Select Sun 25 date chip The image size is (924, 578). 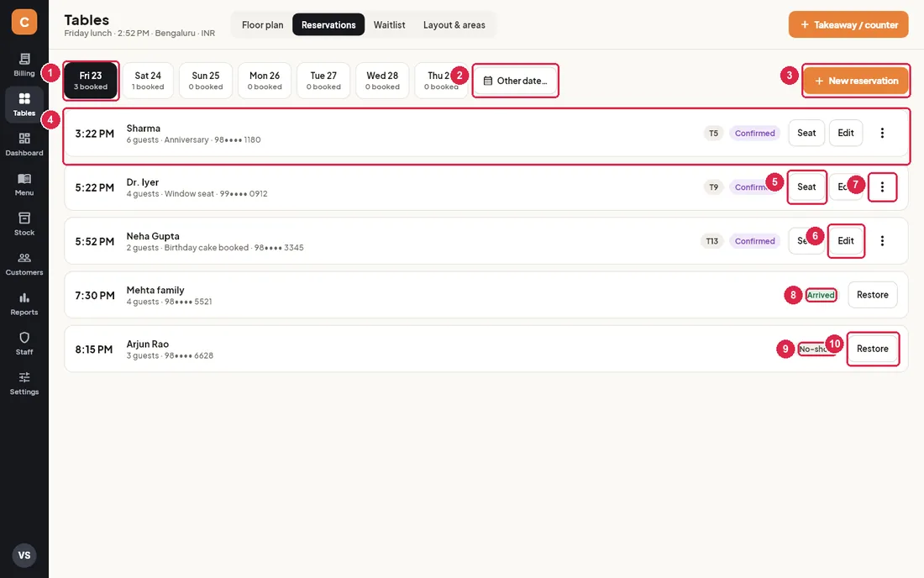tap(206, 81)
